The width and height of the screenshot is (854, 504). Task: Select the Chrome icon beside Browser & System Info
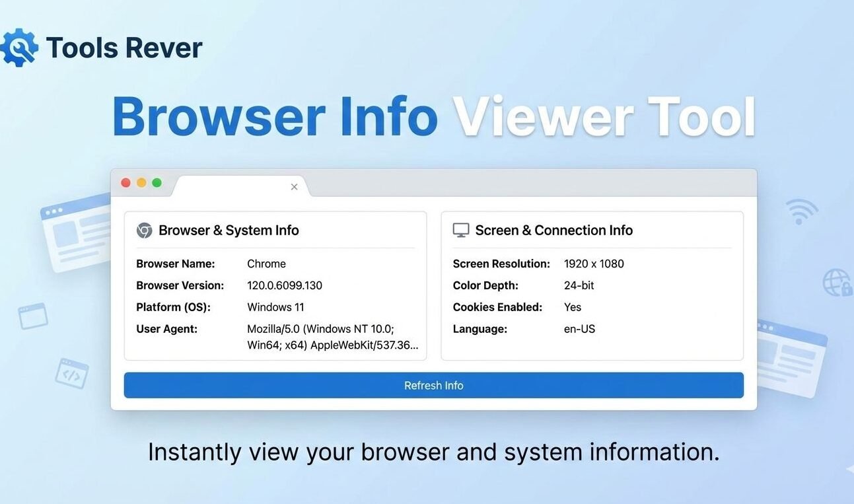pos(144,230)
